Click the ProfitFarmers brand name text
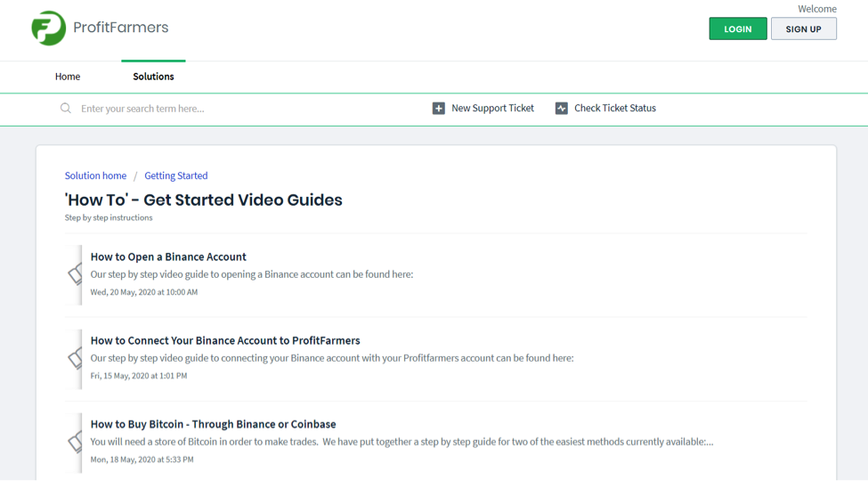868x481 pixels. 120,28
